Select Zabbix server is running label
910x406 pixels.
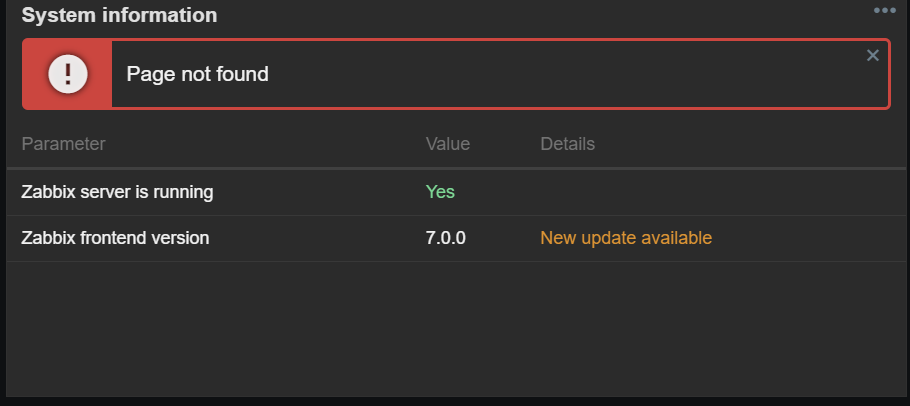[x=117, y=192]
